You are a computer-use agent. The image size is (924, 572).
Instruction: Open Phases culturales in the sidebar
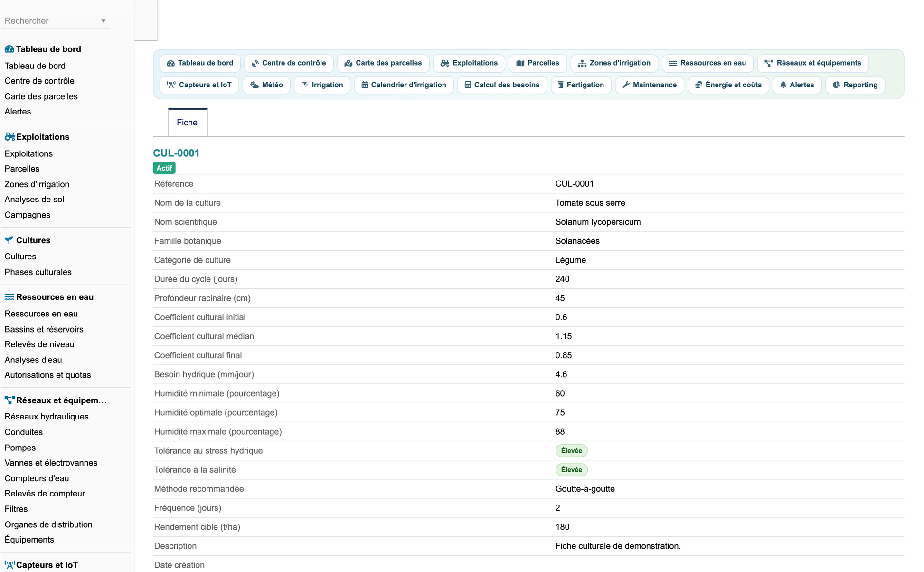tap(38, 272)
